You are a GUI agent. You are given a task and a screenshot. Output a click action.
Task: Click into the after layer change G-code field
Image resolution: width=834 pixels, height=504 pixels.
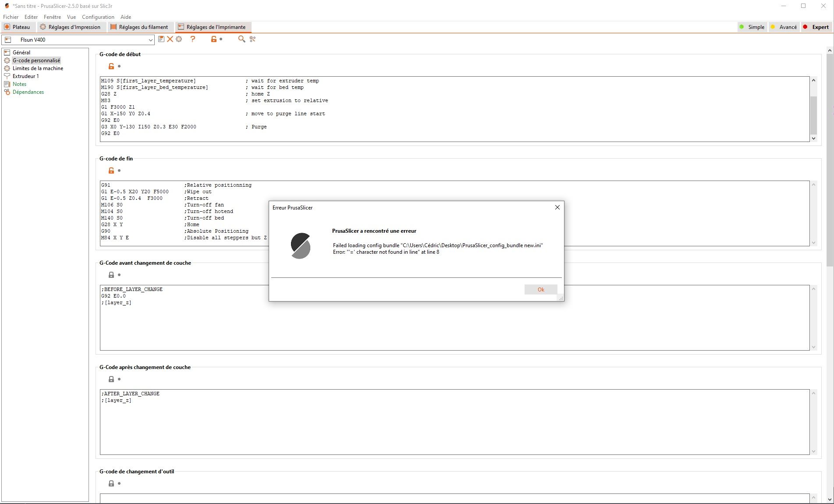pyautogui.click(x=454, y=422)
